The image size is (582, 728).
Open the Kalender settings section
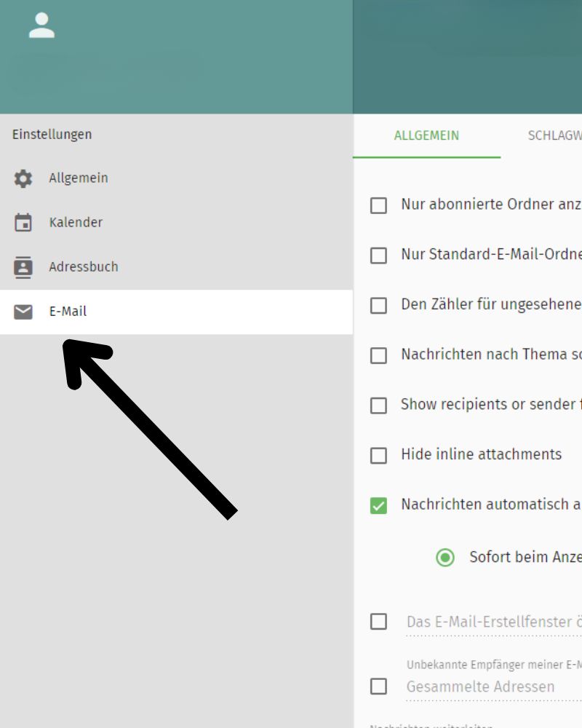[76, 222]
